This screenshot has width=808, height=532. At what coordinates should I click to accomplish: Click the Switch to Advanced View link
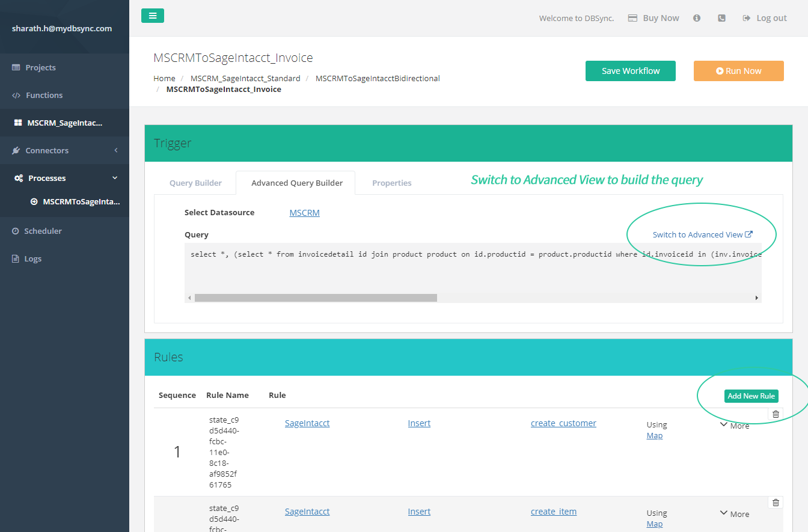(702, 234)
